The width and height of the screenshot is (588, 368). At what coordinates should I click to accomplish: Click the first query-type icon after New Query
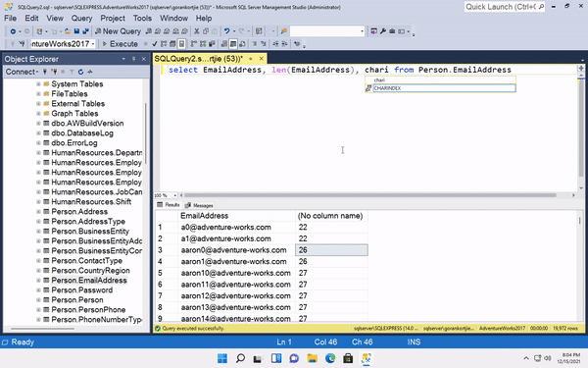149,31
